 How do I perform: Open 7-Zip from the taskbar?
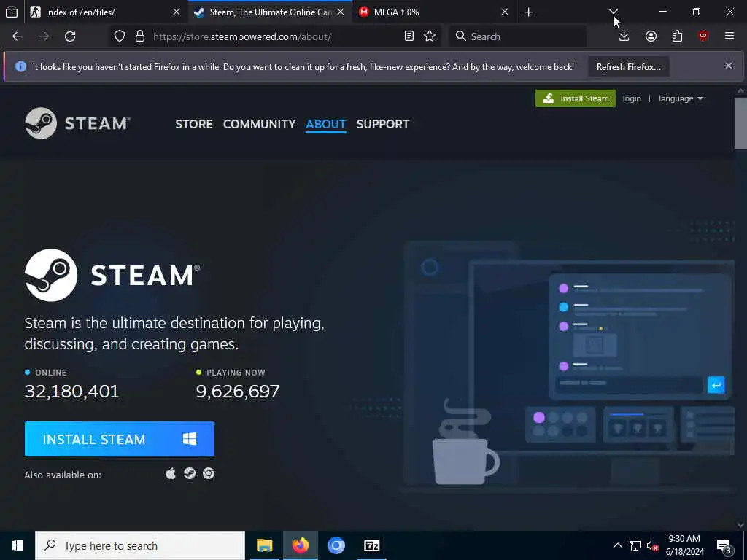point(371,545)
